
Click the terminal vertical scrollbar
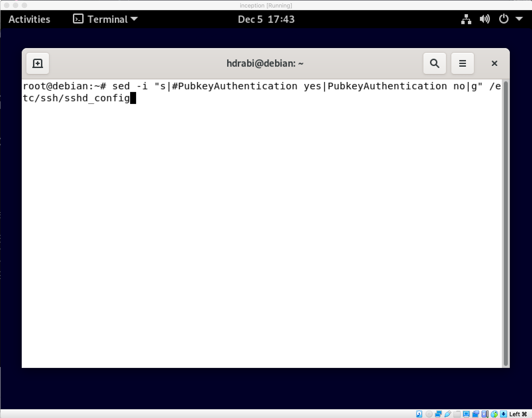[506, 223]
